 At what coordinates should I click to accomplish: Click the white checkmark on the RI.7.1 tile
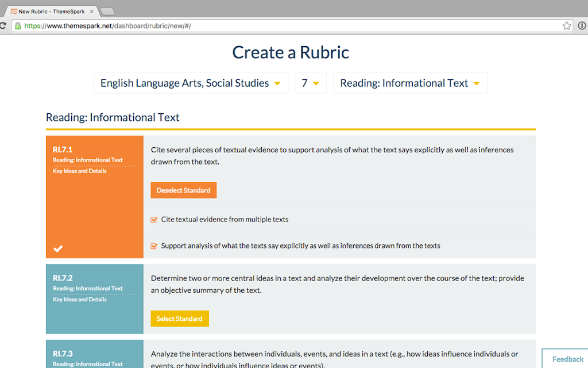pos(58,248)
